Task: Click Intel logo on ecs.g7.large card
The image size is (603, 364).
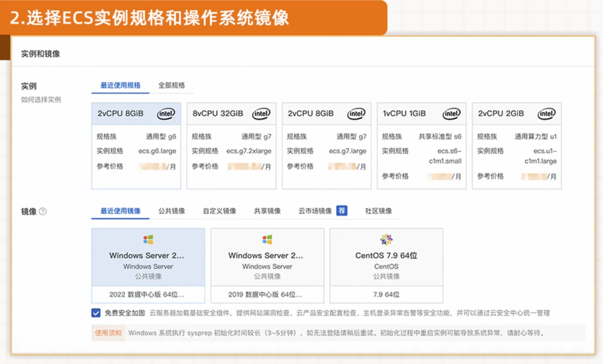Action: (x=356, y=114)
